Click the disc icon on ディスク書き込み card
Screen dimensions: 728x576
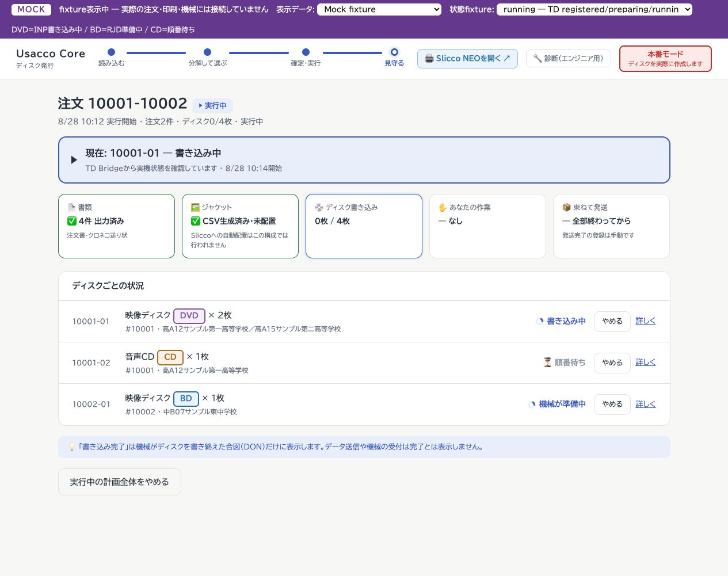tap(319, 207)
